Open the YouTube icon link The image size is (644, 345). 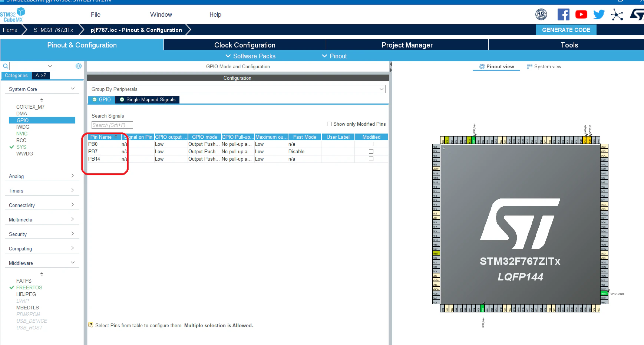pyautogui.click(x=581, y=14)
